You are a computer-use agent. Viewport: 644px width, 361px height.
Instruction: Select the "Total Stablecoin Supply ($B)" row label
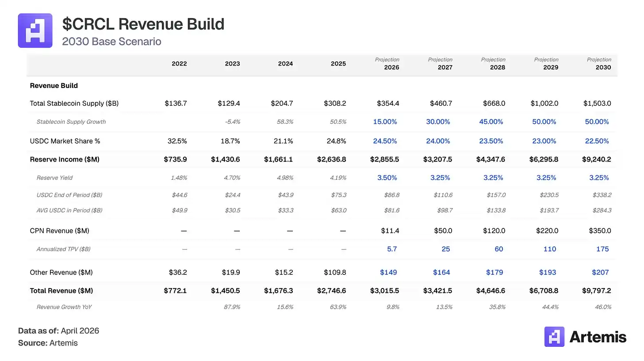74,104
